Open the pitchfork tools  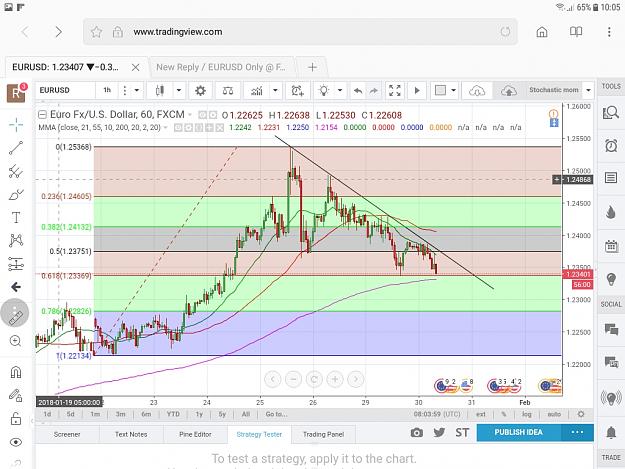point(16,171)
